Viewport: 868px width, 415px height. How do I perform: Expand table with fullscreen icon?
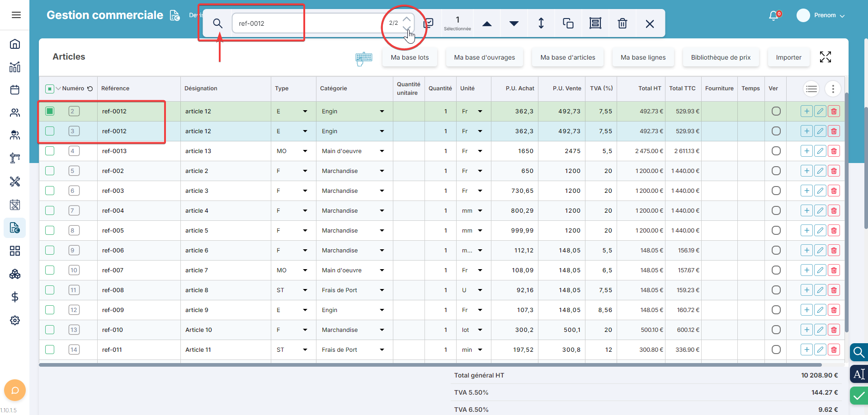point(825,57)
